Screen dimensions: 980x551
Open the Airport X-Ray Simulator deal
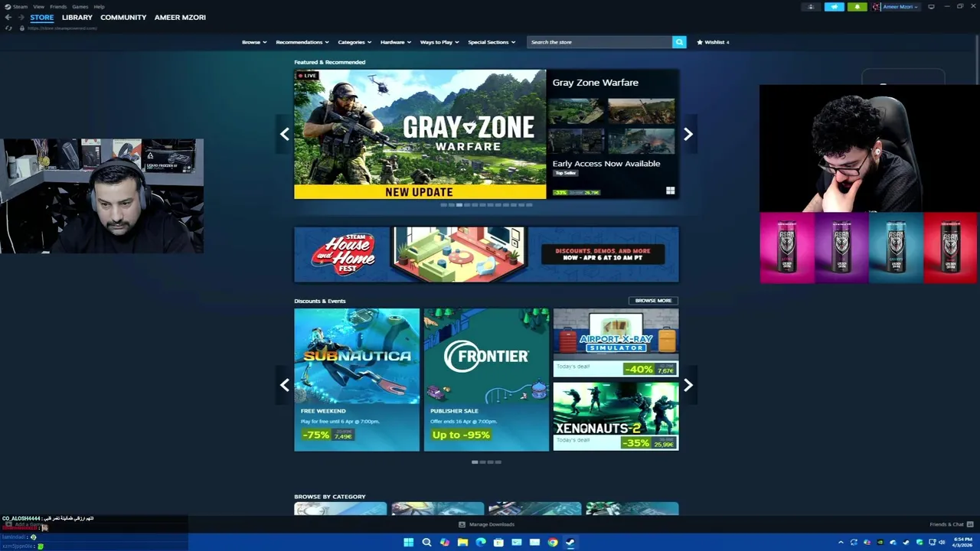click(x=616, y=343)
